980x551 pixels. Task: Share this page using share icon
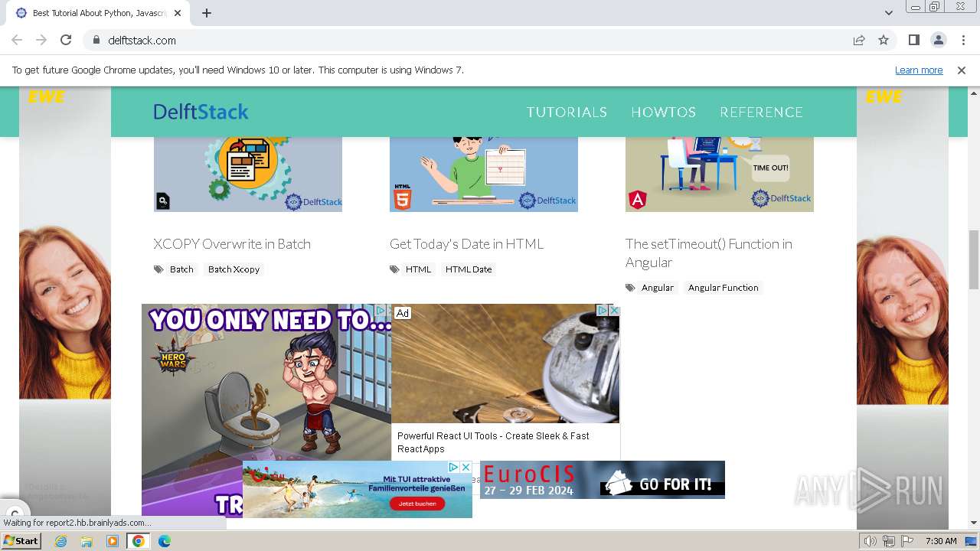[859, 40]
